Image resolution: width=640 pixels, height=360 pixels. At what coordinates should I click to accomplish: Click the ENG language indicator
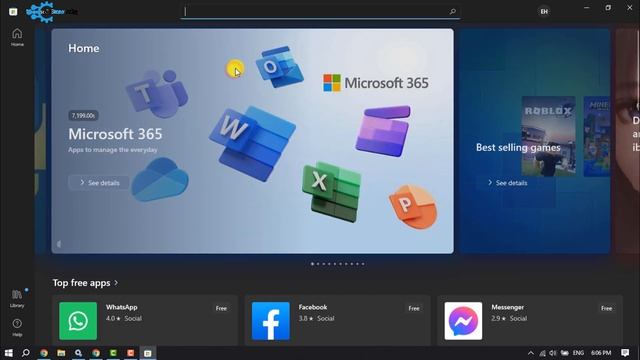(x=578, y=353)
